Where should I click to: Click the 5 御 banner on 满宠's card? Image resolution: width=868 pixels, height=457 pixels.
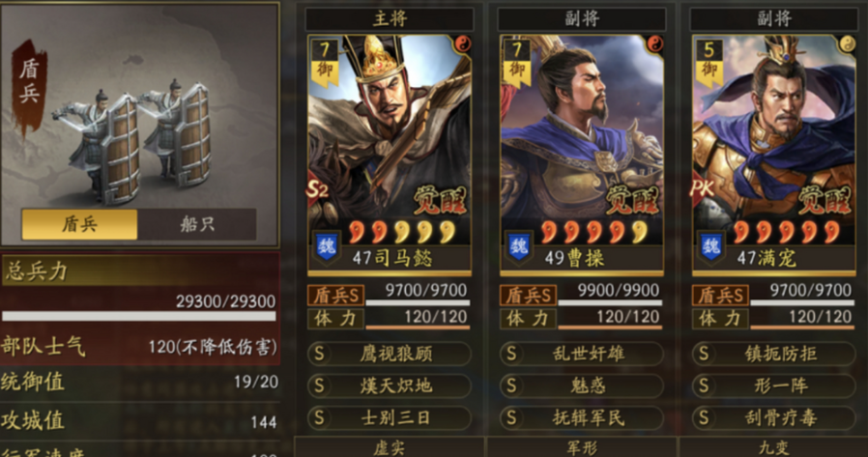(x=708, y=63)
